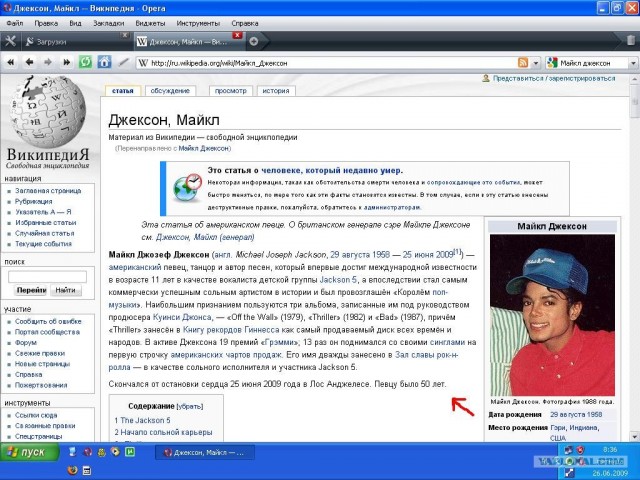Open search engine dropdown arrow
This screenshot has width=640, height=480.
pos(633,63)
